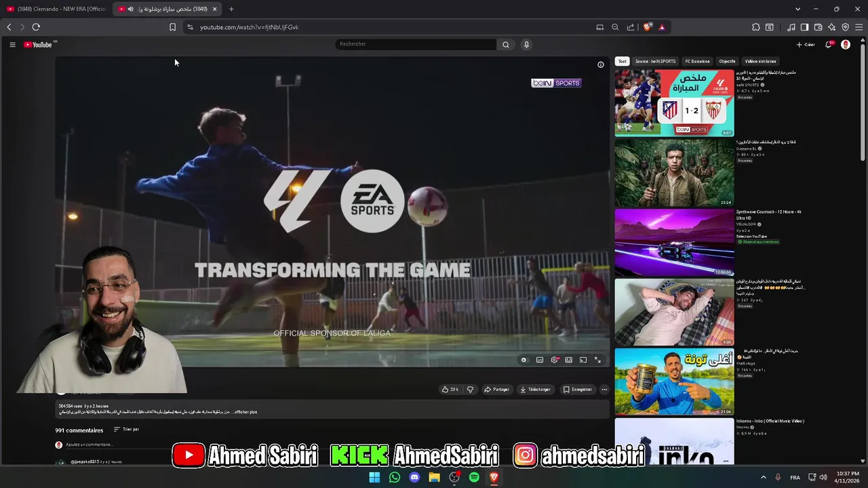
Task: Open the yellow tuna can video thumbnail
Action: pyautogui.click(x=674, y=382)
